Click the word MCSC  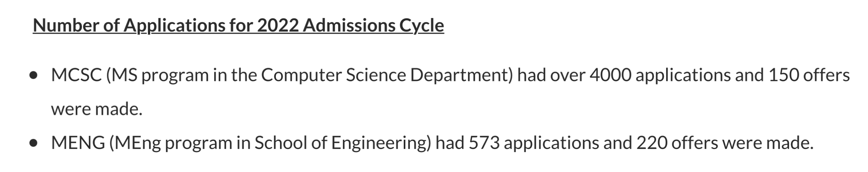tap(76, 75)
